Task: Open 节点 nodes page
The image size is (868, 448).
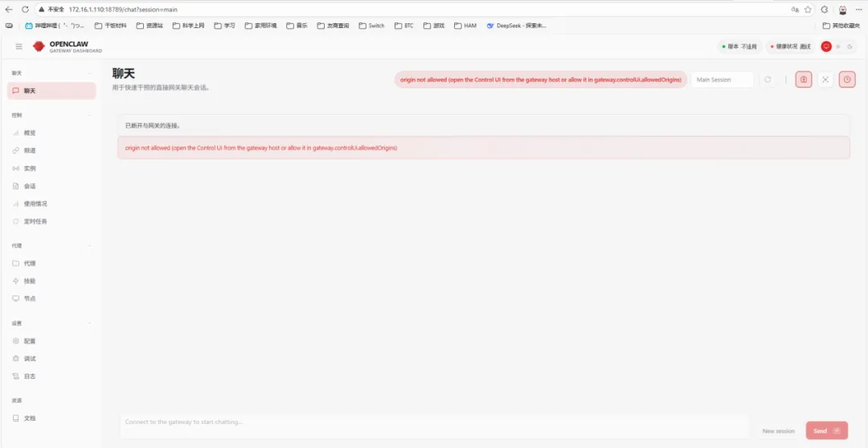Action: [51, 299]
